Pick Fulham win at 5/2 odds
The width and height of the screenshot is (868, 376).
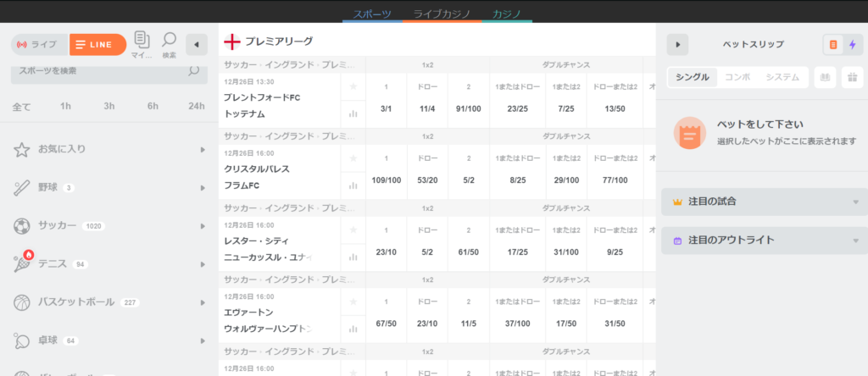coord(468,180)
